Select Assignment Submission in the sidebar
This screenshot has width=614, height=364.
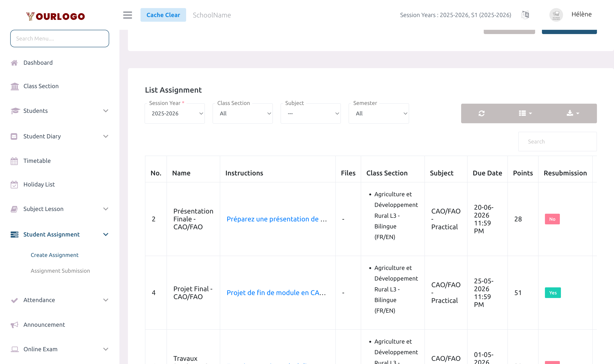click(60, 271)
